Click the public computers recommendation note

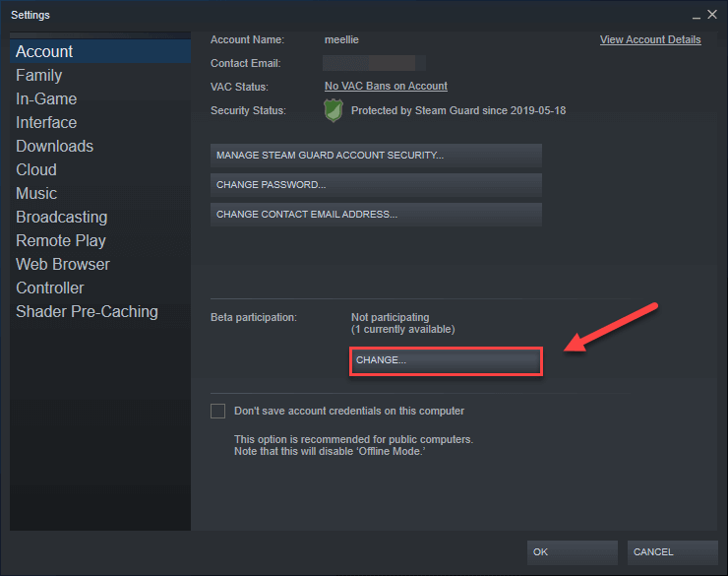[x=353, y=445]
